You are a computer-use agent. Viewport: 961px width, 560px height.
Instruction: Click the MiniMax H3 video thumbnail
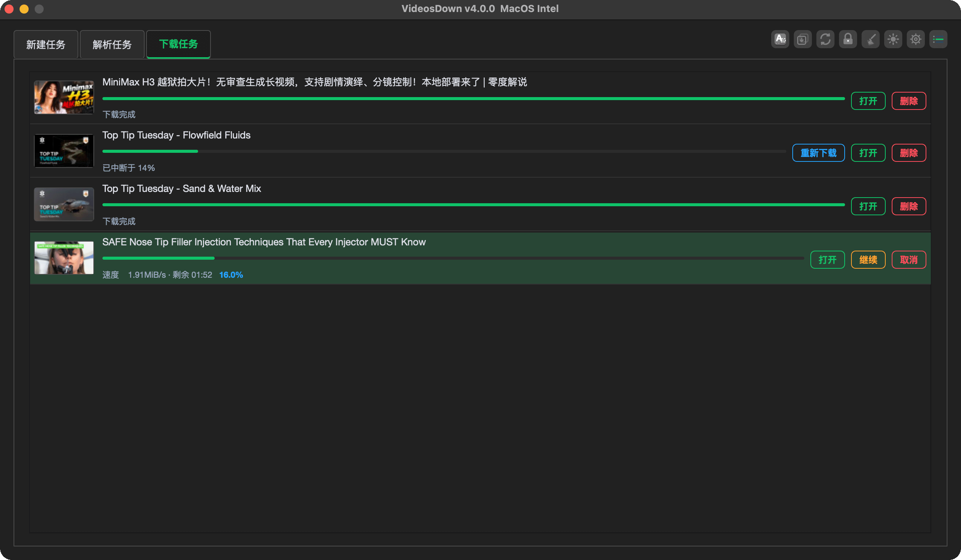[x=64, y=97]
